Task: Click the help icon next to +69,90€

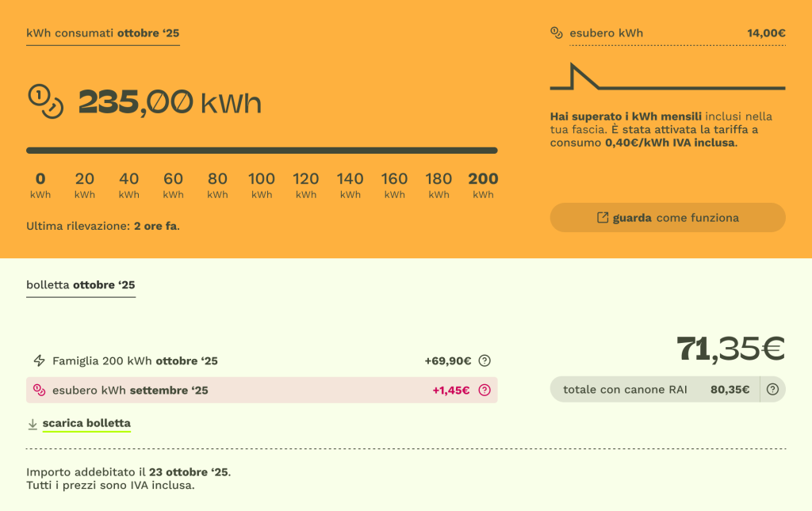Action: 485,360
